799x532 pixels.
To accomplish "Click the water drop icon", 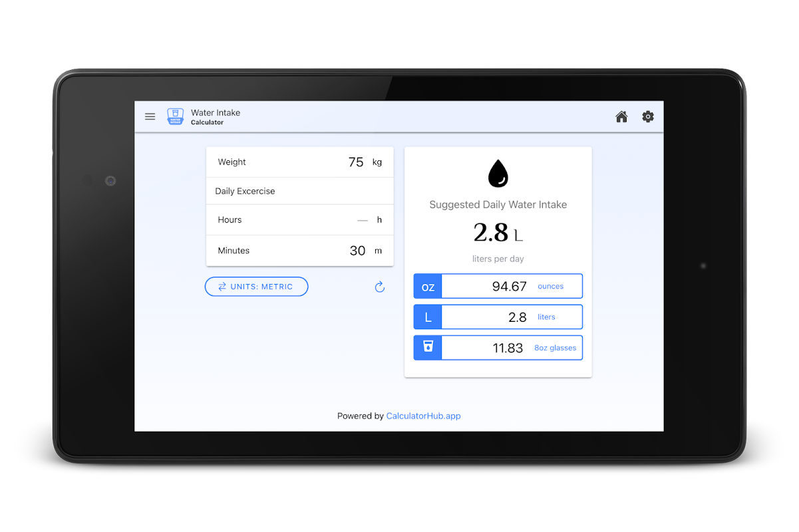I will tap(498, 174).
